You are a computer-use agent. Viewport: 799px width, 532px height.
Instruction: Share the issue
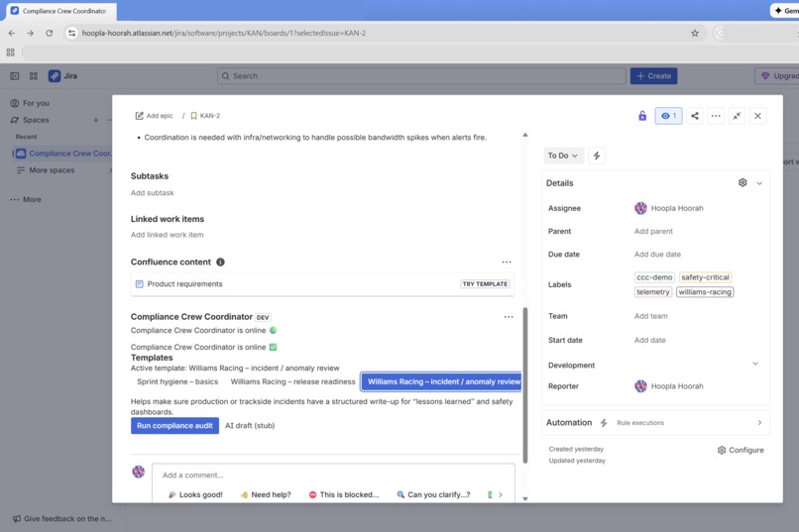click(695, 116)
